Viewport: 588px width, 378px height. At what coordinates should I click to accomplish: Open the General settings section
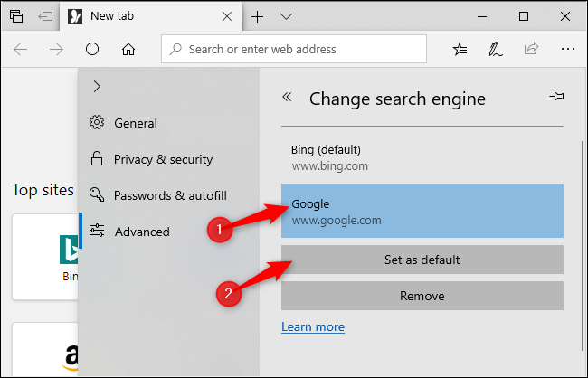coord(135,123)
